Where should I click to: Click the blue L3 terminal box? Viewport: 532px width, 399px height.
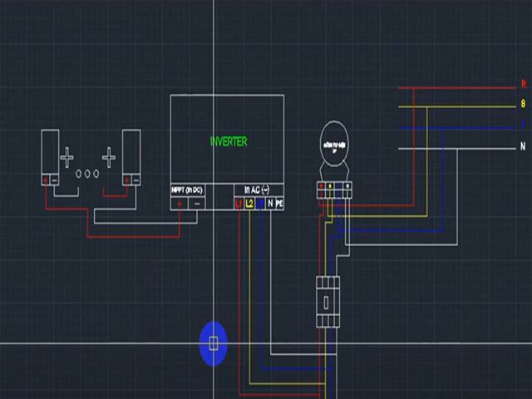coord(259,204)
